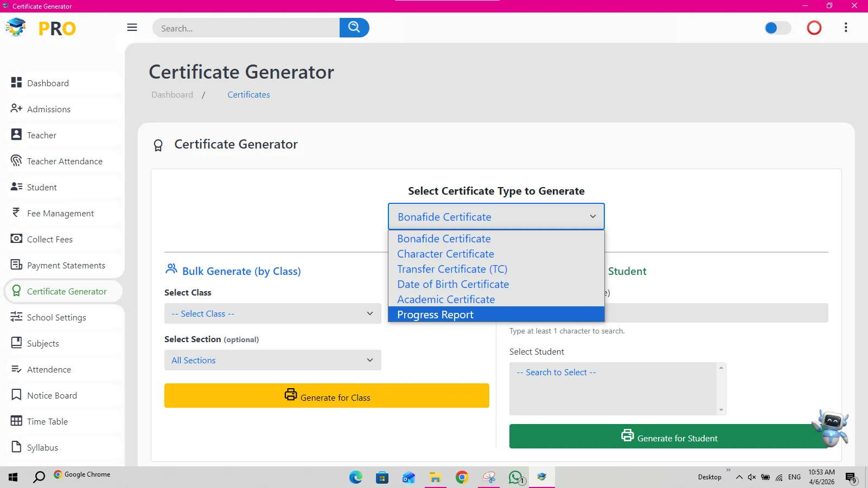Click the award icon beside Certificate Generator heading
The image size is (868, 488).
(x=158, y=145)
